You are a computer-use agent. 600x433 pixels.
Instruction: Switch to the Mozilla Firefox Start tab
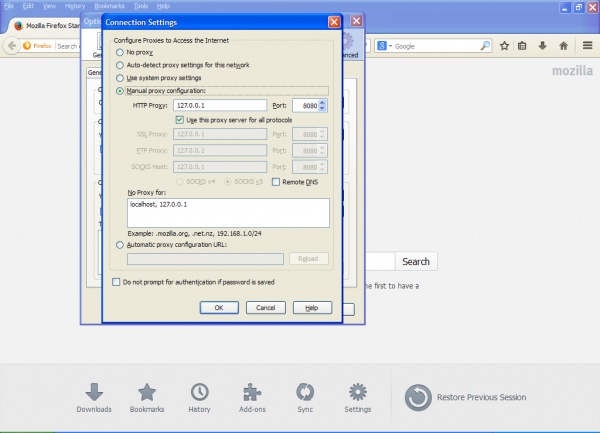click(x=46, y=26)
